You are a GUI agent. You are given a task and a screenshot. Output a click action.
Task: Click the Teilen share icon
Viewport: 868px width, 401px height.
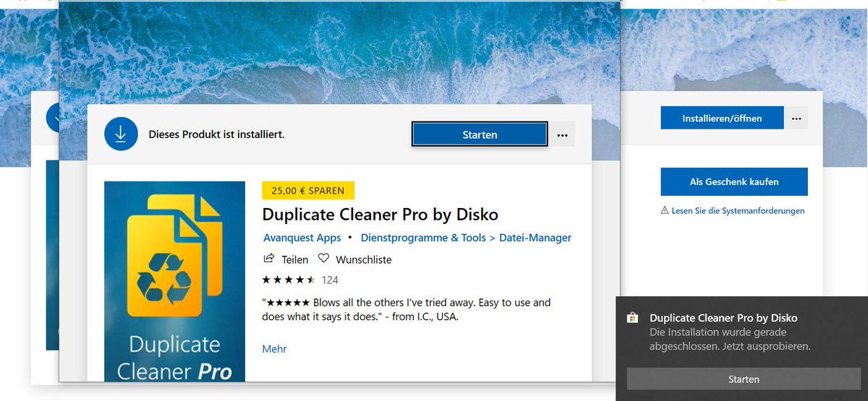point(269,259)
